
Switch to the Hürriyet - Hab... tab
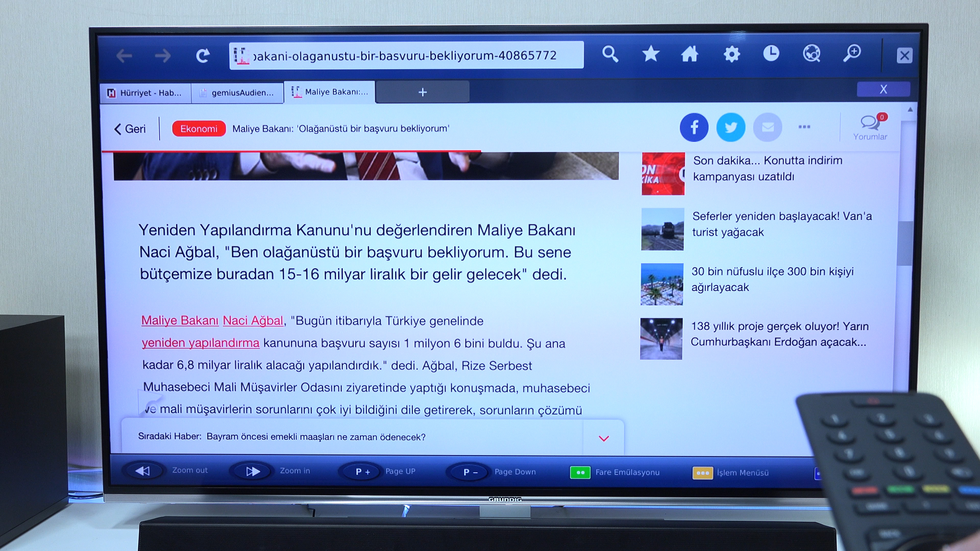click(146, 93)
